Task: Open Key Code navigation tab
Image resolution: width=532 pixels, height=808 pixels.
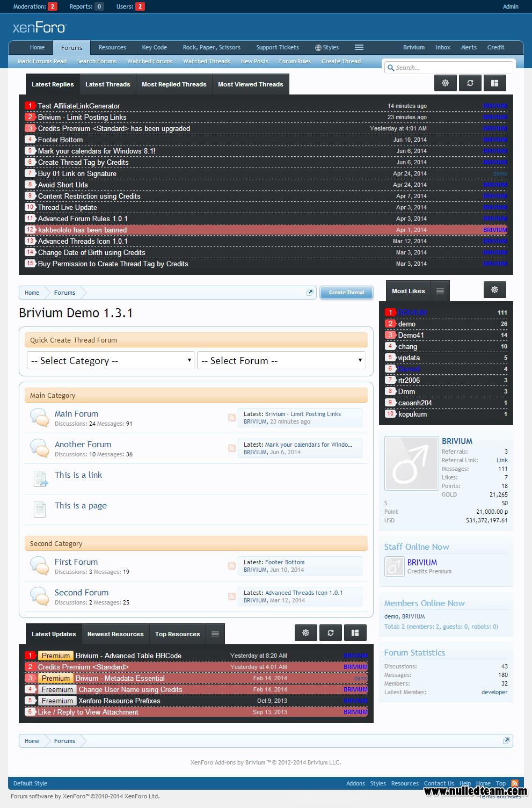Action: (155, 47)
